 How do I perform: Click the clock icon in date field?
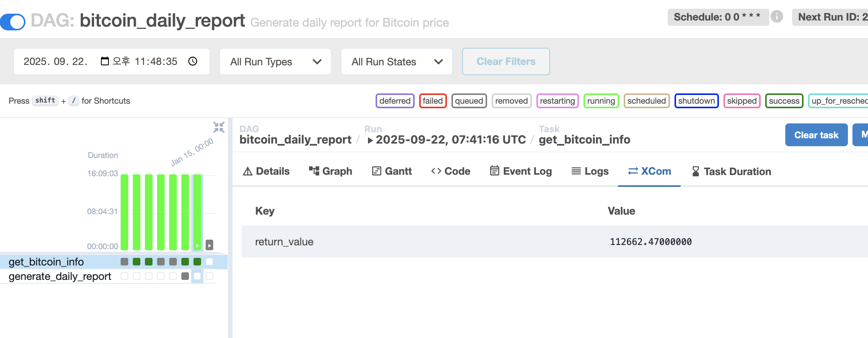pyautogui.click(x=193, y=61)
